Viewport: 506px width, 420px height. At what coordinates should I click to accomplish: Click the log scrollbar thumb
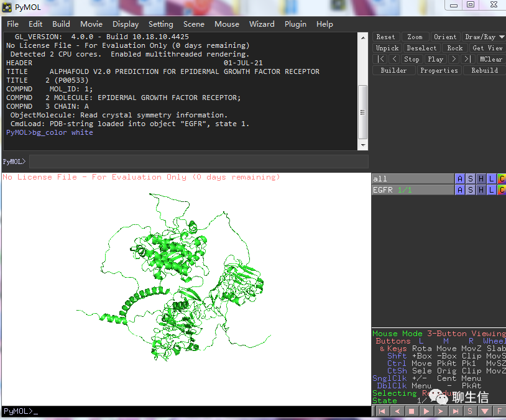363,112
